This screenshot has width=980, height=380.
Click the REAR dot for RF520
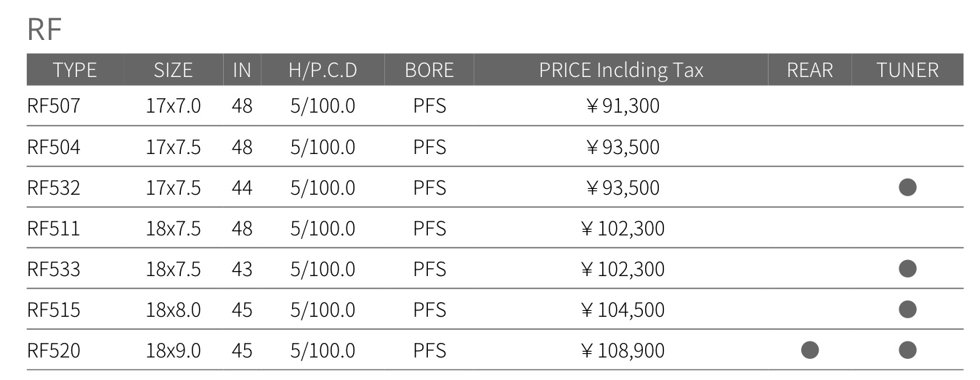click(x=810, y=350)
